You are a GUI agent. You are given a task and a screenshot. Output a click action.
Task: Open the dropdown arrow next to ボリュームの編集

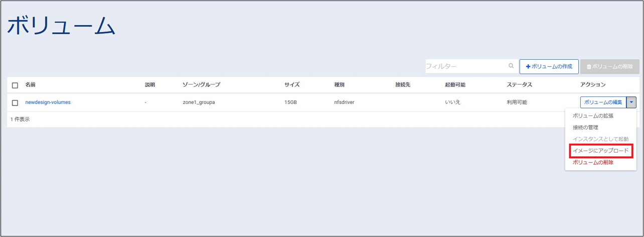[631, 102]
